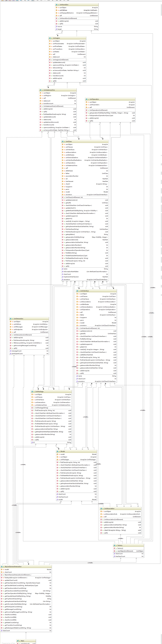Click the umlRegions field in Umlstatemachine
The image size is (162, 644).
58,95
